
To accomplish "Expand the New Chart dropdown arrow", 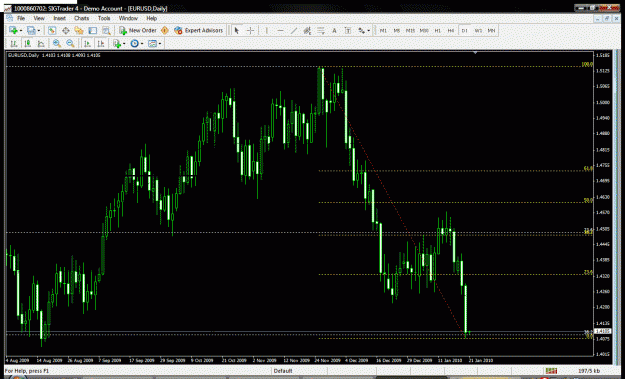I will tap(21, 31).
